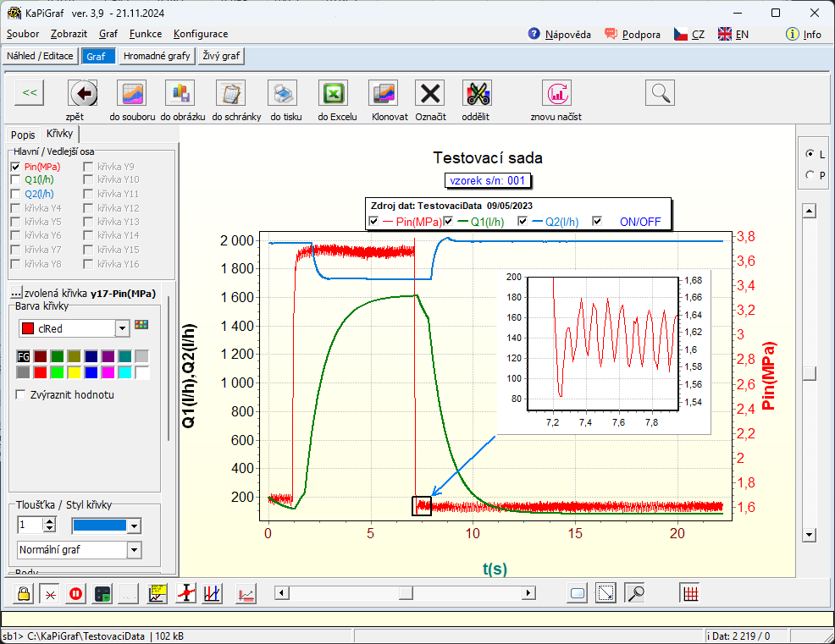
Task: Open the line style dropdown
Action: tap(134, 526)
